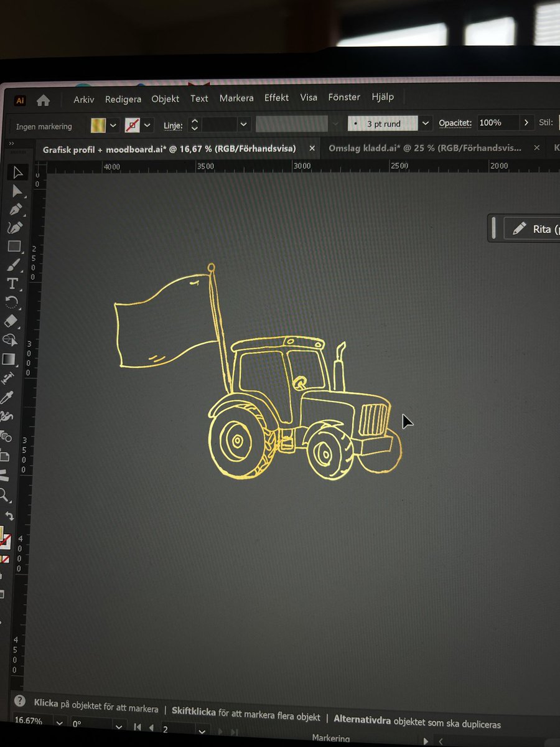The height and width of the screenshot is (747, 560).
Task: Select the Rotate tool
Action: point(12,302)
